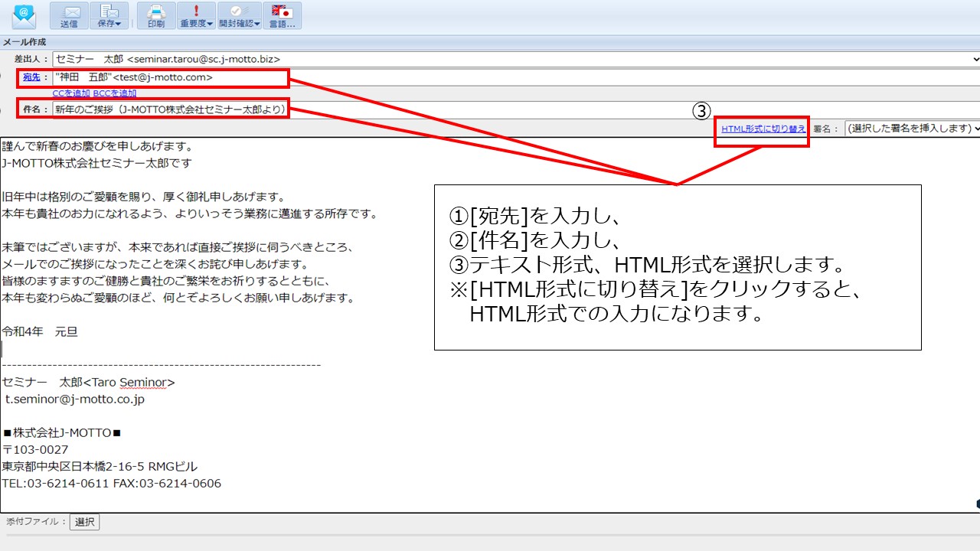Open the 開封確認 (read receipt) dropdown menu
The width and height of the screenshot is (980, 551).
pyautogui.click(x=240, y=15)
